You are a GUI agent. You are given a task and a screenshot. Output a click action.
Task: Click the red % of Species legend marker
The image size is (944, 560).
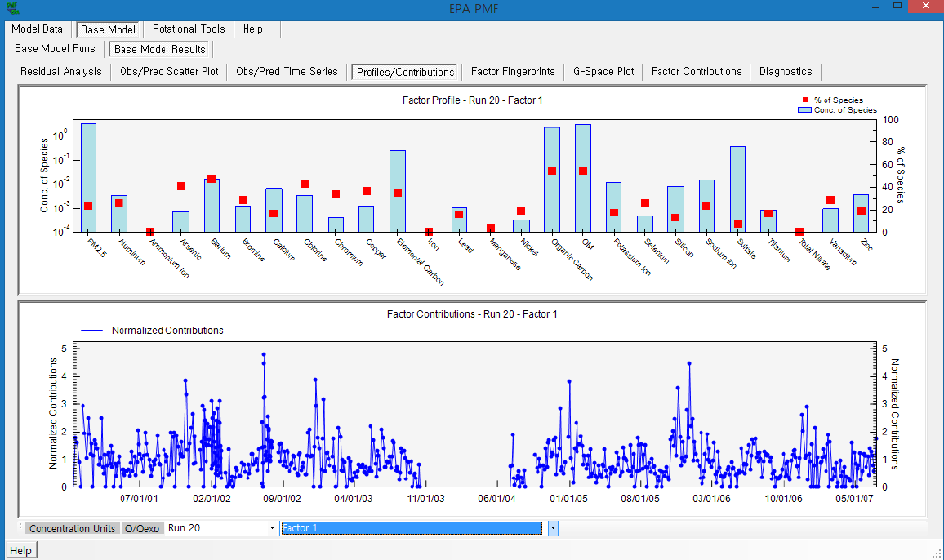coord(805,100)
